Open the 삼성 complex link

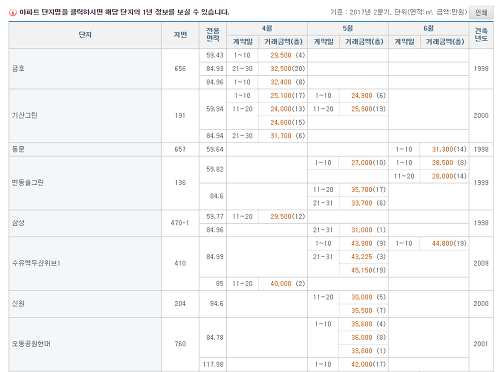(18, 223)
